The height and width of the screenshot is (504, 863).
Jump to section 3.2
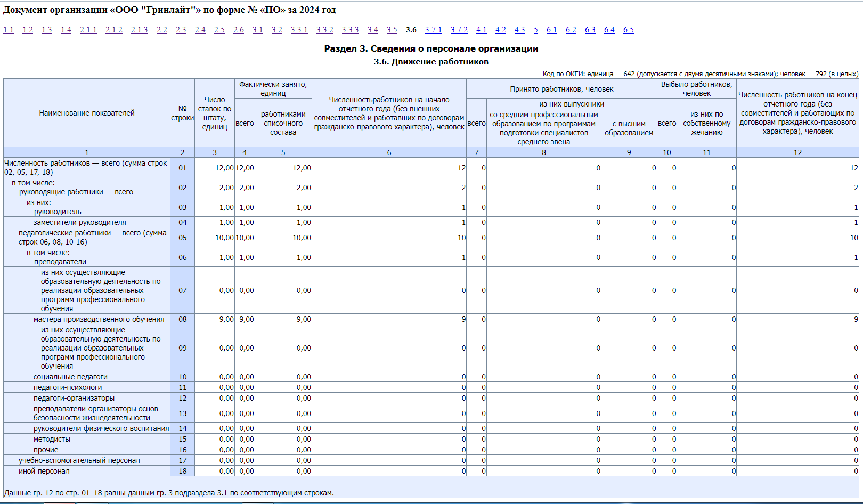click(x=277, y=30)
